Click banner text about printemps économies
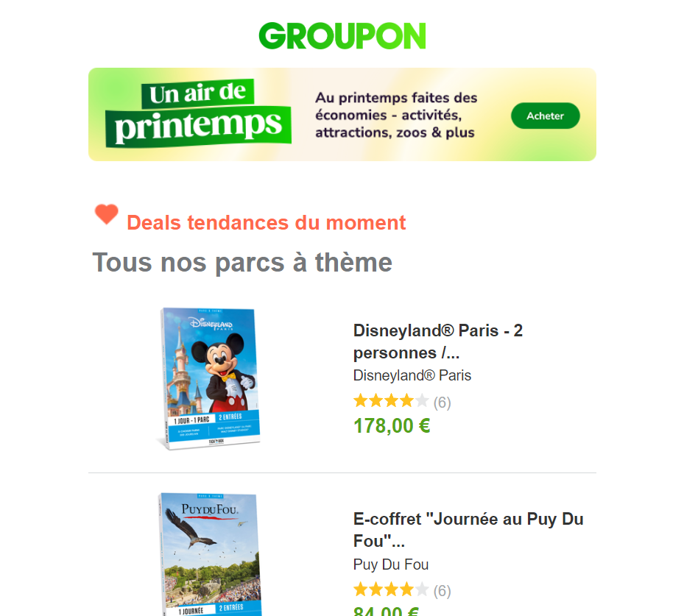684x616 pixels. 396,115
